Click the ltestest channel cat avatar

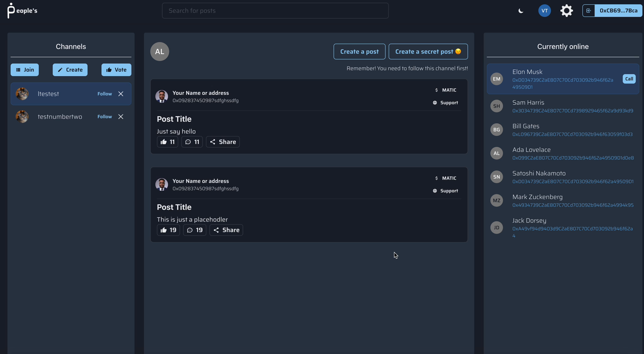click(22, 94)
